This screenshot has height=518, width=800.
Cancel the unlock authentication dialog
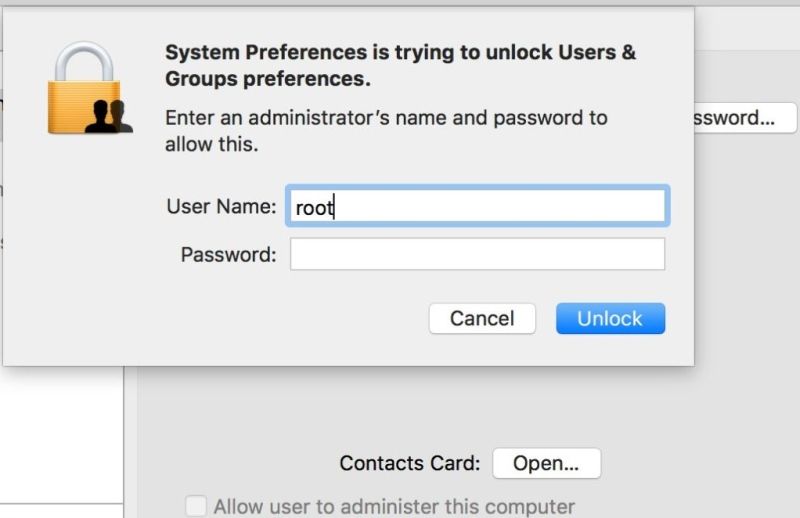coord(482,318)
